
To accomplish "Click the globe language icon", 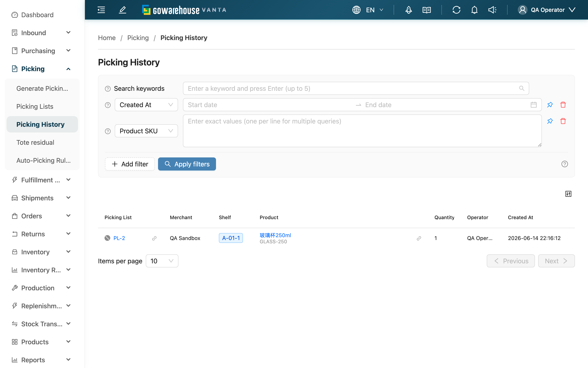I will (x=356, y=10).
